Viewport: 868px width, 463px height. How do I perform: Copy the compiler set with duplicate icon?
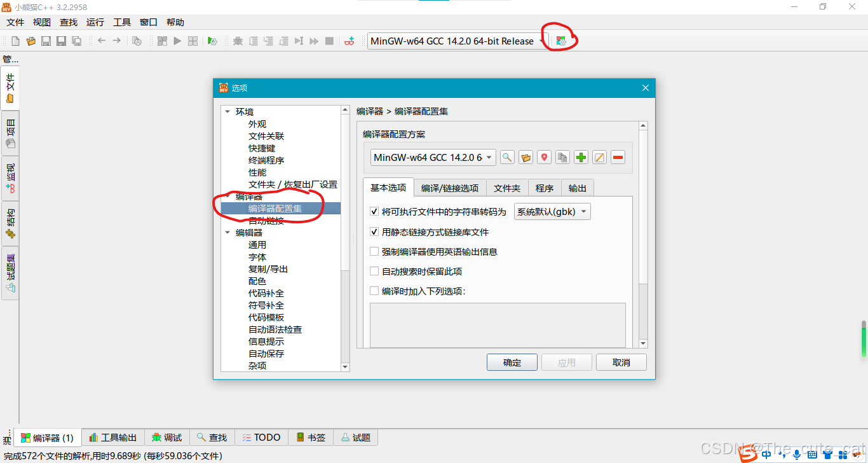562,157
